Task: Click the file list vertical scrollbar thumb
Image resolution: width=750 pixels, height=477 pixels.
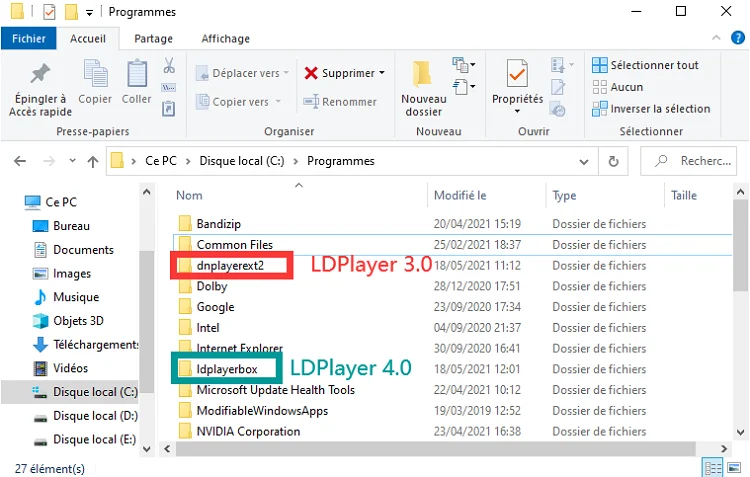Action: click(740, 245)
